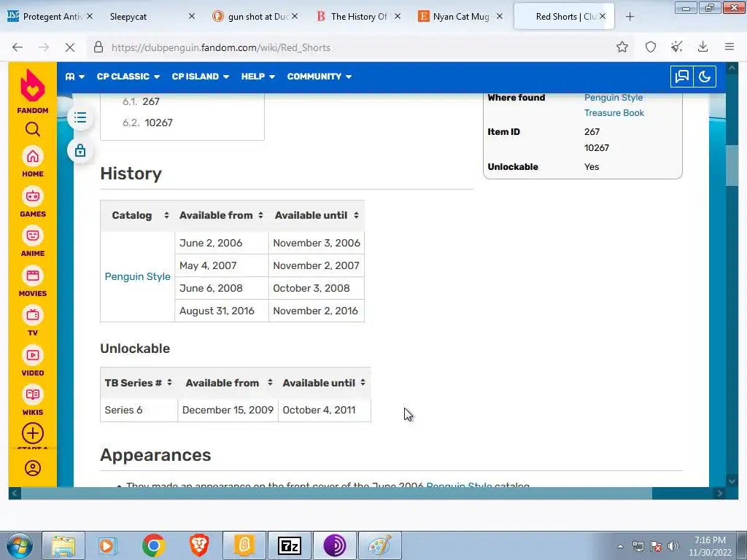Go back to previous page
Viewport: 747px width, 560px height.
[x=18, y=47]
